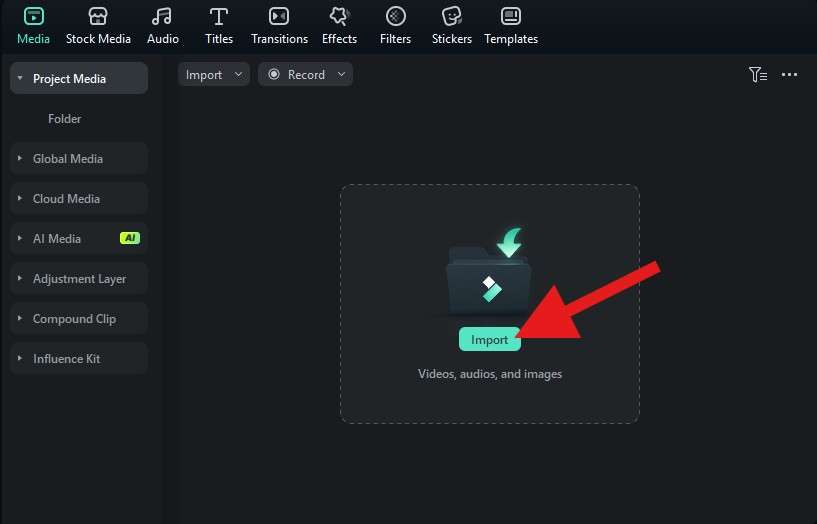
Task: Open the Media tab icon
Action: [33, 16]
